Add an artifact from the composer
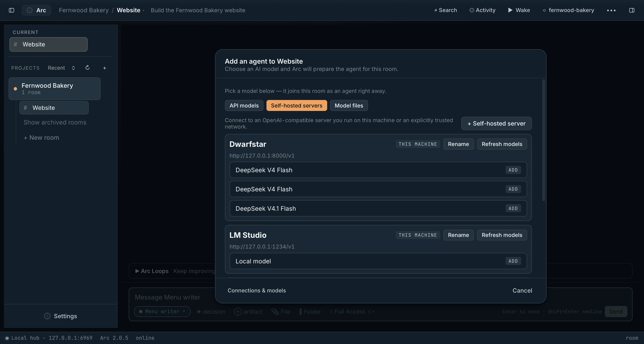Screen dimensions: 644x344 pyautogui.click(x=248, y=312)
